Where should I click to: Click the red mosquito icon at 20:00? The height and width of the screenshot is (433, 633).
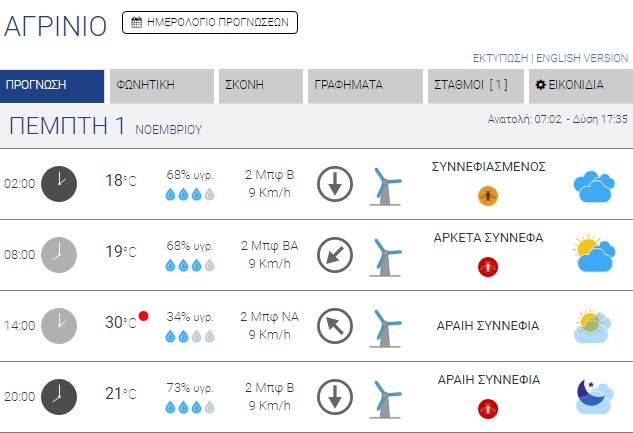[488, 408]
